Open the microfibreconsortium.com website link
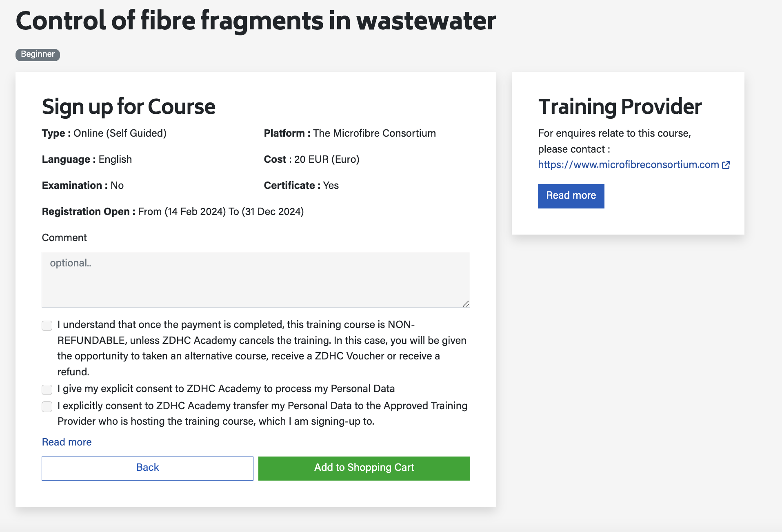The image size is (782, 532). [628, 164]
